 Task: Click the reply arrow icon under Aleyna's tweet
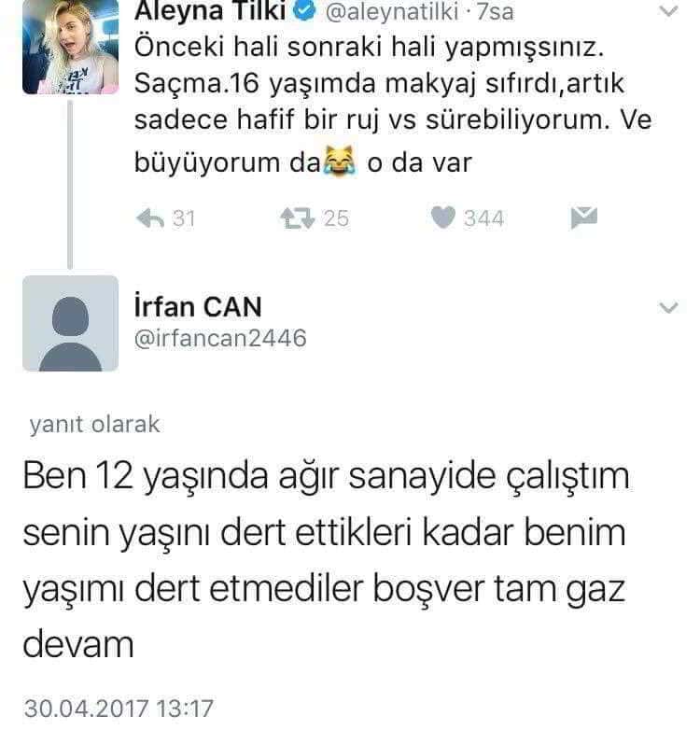coord(150,218)
